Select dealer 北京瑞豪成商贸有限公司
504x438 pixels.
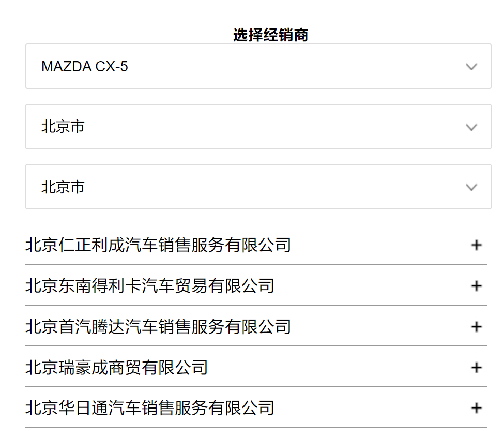116,368
